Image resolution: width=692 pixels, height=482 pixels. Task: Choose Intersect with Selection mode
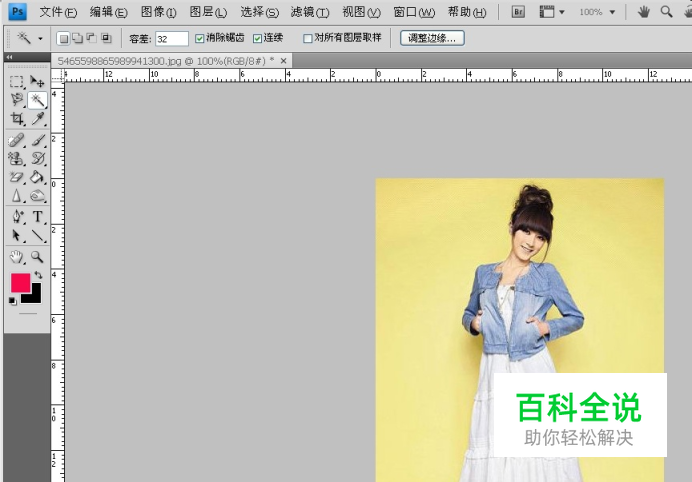point(106,38)
